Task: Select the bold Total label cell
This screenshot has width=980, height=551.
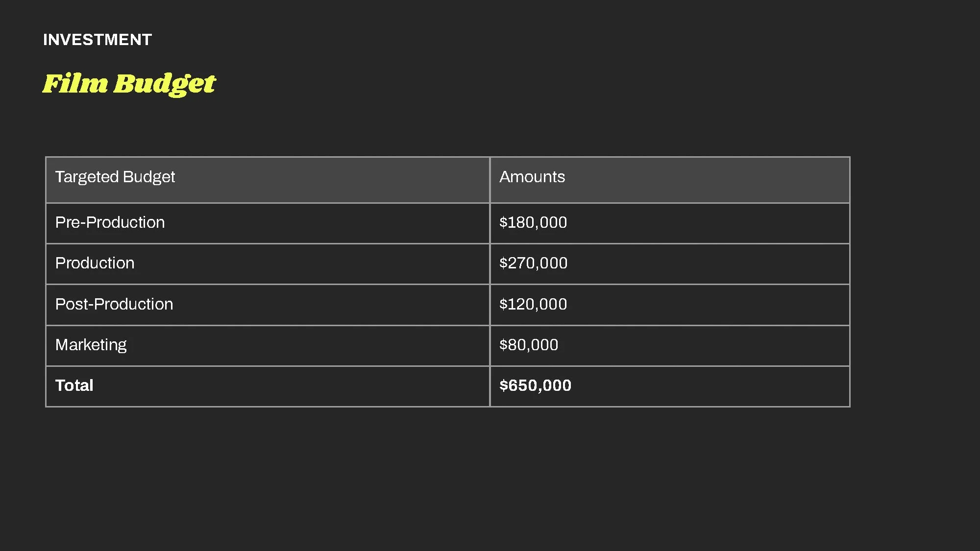Action: pyautogui.click(x=268, y=386)
